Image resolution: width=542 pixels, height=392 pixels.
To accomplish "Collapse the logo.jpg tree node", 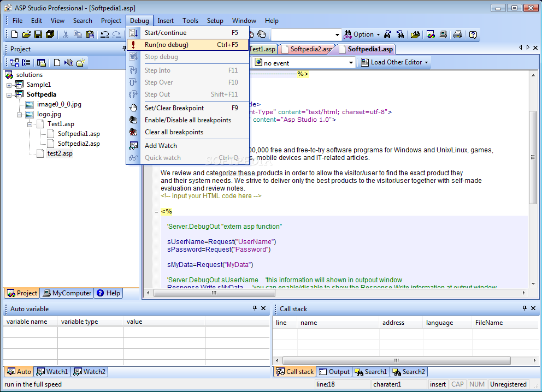I will point(19,115).
